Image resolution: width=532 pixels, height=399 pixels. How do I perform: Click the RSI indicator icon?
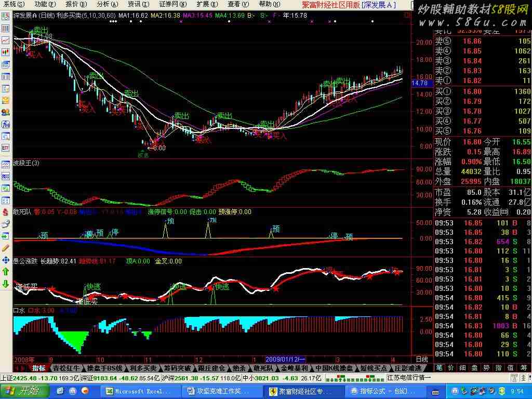tap(5, 177)
